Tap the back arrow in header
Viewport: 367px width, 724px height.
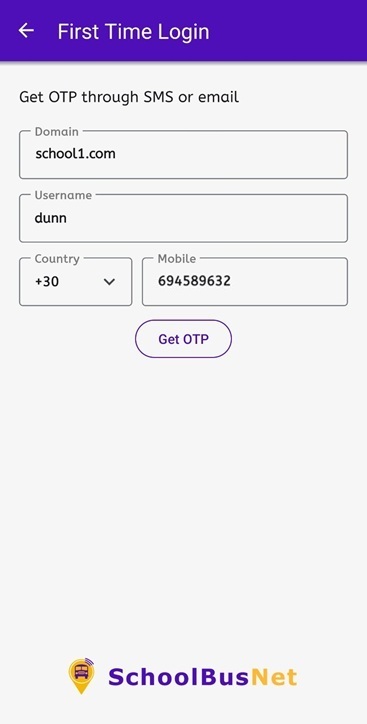[x=26, y=31]
